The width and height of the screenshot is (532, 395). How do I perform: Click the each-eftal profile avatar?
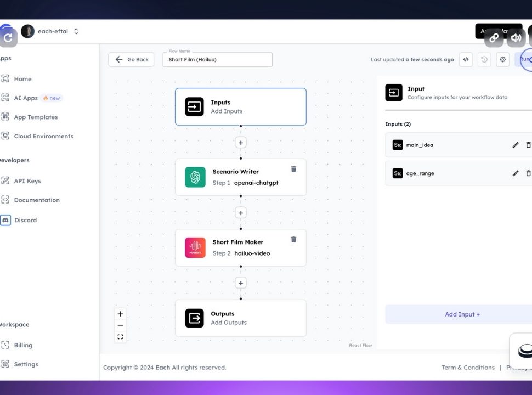tap(27, 31)
